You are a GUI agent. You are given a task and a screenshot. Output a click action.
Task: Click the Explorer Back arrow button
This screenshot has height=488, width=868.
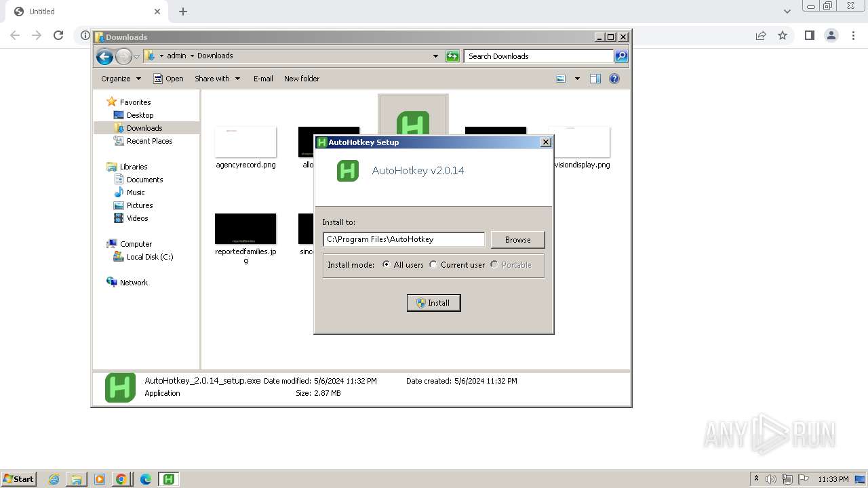coord(104,57)
